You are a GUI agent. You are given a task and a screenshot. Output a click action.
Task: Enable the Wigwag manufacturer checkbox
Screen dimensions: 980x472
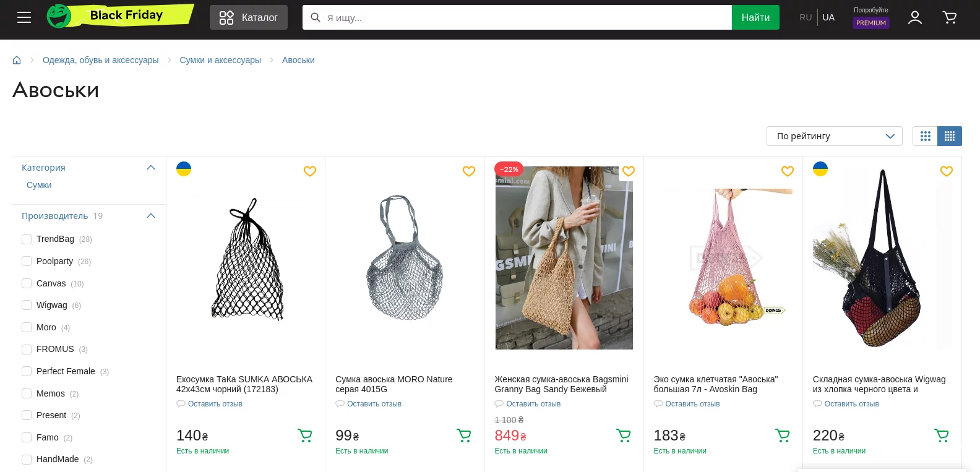pos(27,305)
